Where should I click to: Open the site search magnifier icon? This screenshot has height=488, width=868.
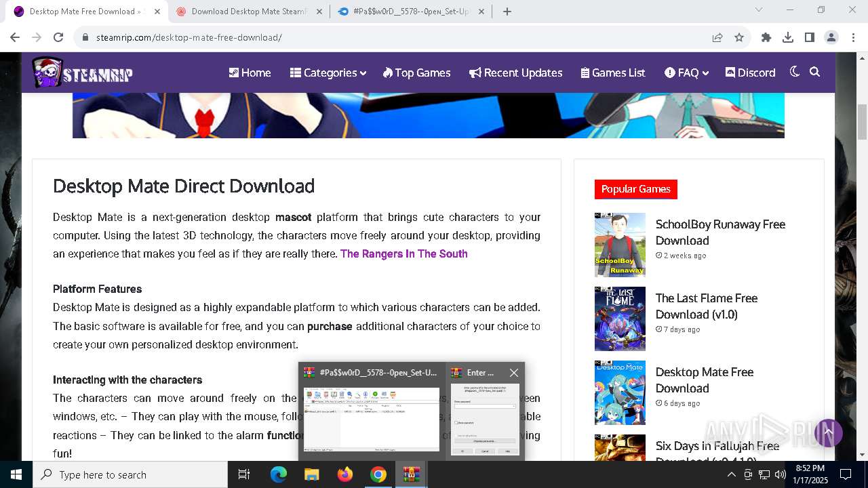[x=815, y=72]
